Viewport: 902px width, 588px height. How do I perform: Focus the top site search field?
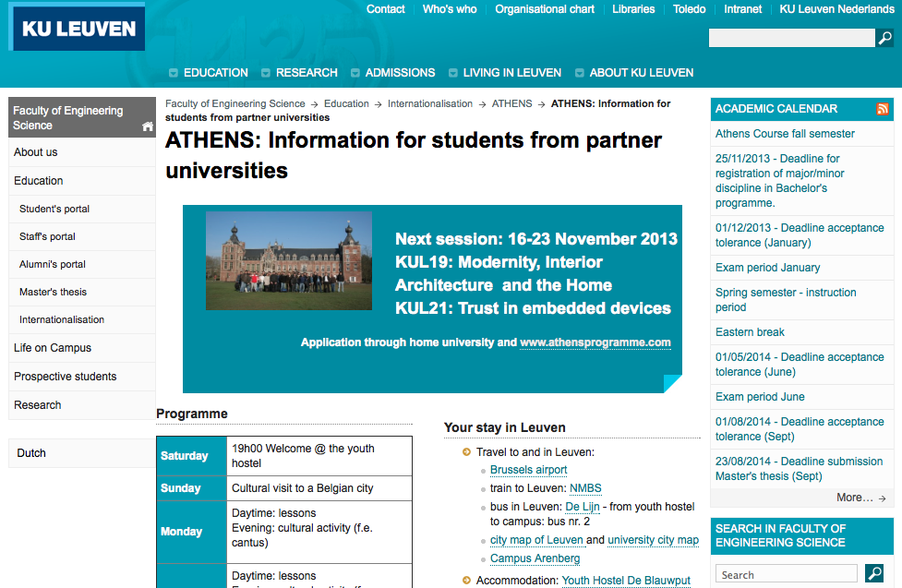(x=791, y=38)
